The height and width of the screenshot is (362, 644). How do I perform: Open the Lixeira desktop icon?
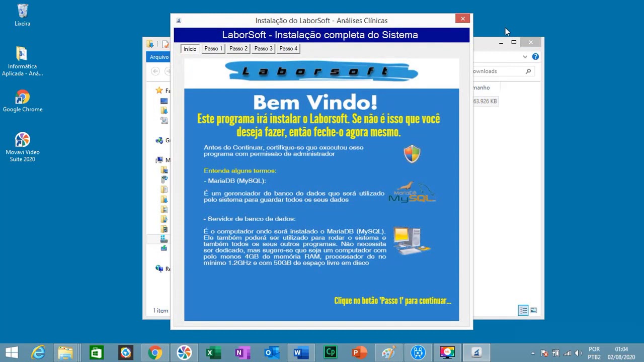[x=23, y=15]
